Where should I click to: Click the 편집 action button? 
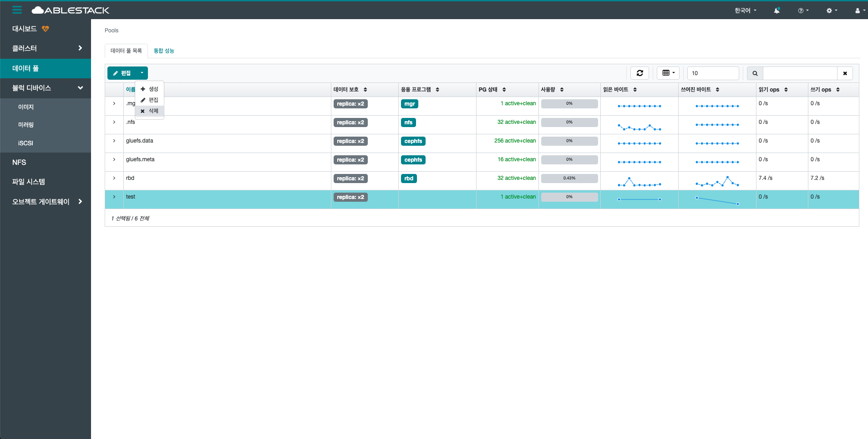pyautogui.click(x=122, y=73)
